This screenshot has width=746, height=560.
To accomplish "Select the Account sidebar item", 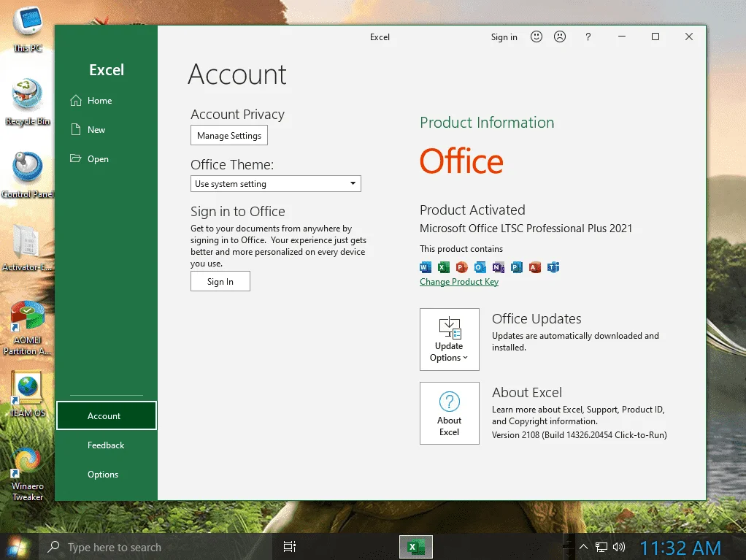I will [106, 415].
